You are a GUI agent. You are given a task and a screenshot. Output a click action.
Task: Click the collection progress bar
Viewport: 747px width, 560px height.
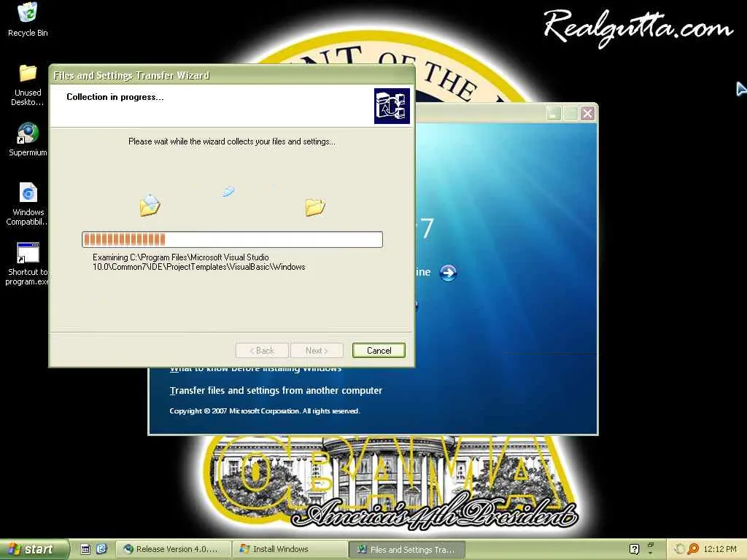[233, 239]
